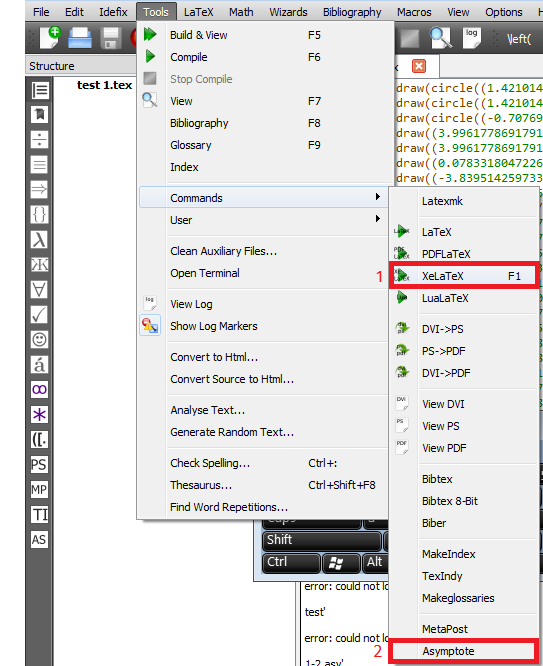Open the table of contents sidebar icon
This screenshot has height=666, width=543.
tap(40, 90)
